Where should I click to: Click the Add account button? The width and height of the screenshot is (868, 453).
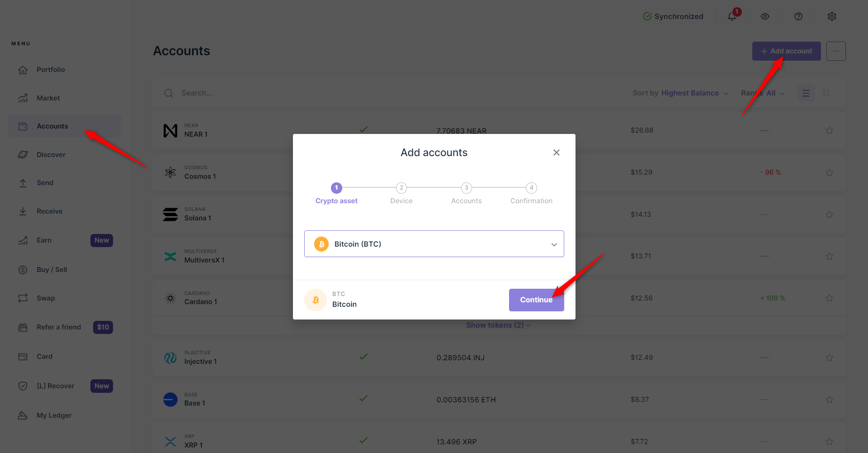tap(786, 51)
